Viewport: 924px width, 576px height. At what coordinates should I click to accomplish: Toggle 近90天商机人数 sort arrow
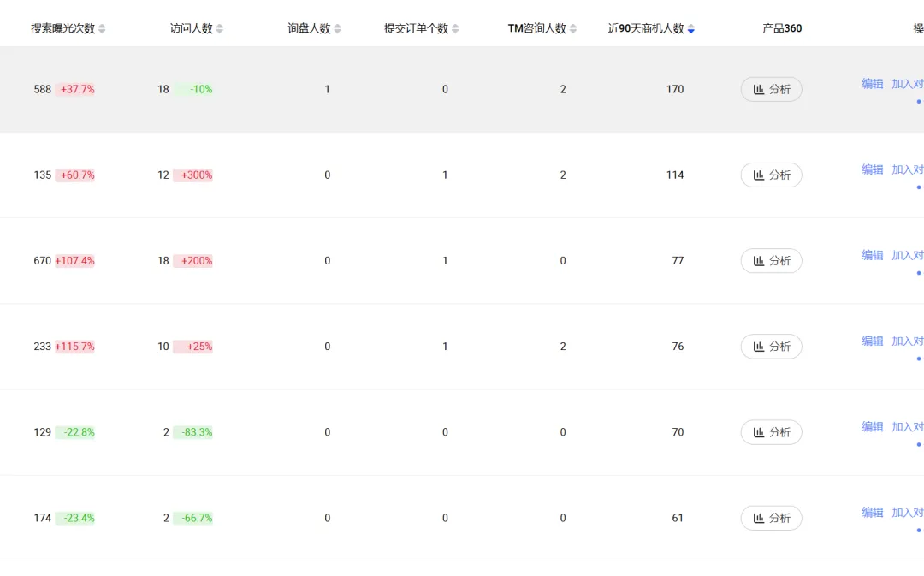coord(691,29)
